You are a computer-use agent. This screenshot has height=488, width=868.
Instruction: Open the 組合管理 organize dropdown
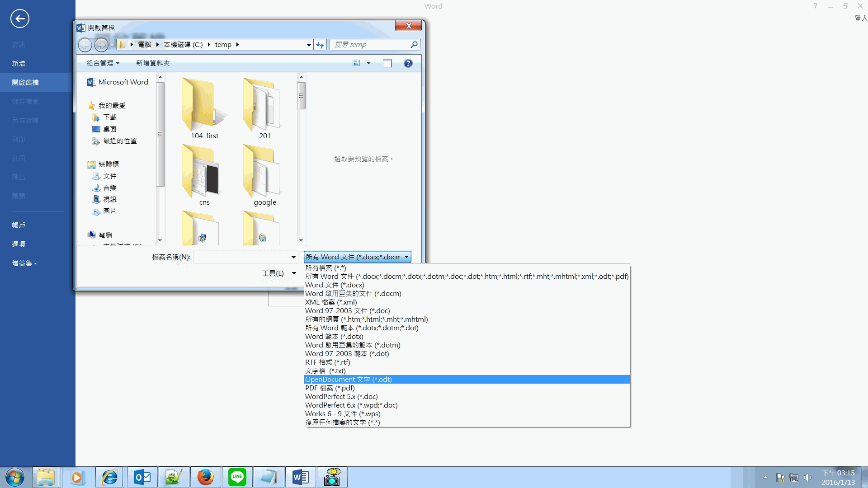(x=103, y=63)
